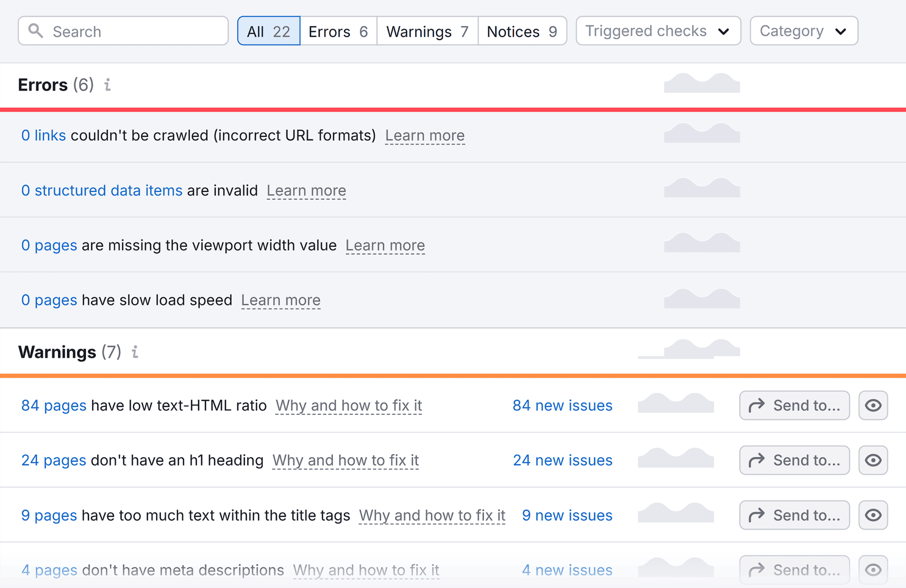Click the trend graph in the Errors header
906x588 pixels.
tap(702, 84)
